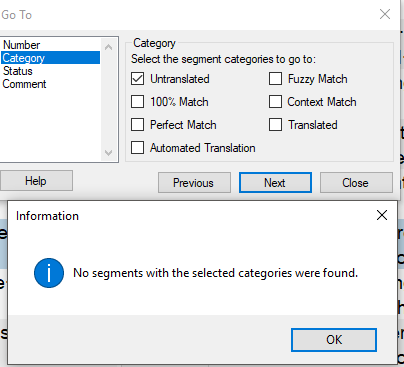This screenshot has height=367, width=404.
Task: Open Help for the Go To dialog
Action: 36,181
